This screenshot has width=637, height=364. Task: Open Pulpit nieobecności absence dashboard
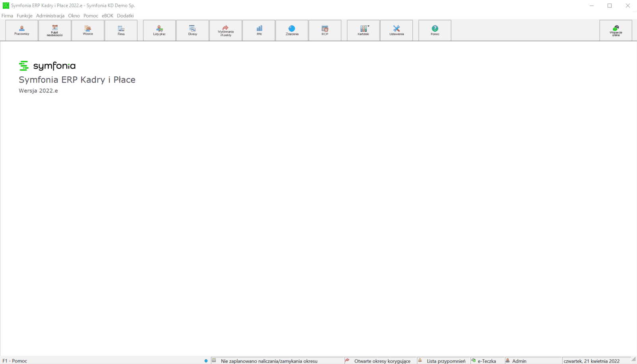(55, 30)
